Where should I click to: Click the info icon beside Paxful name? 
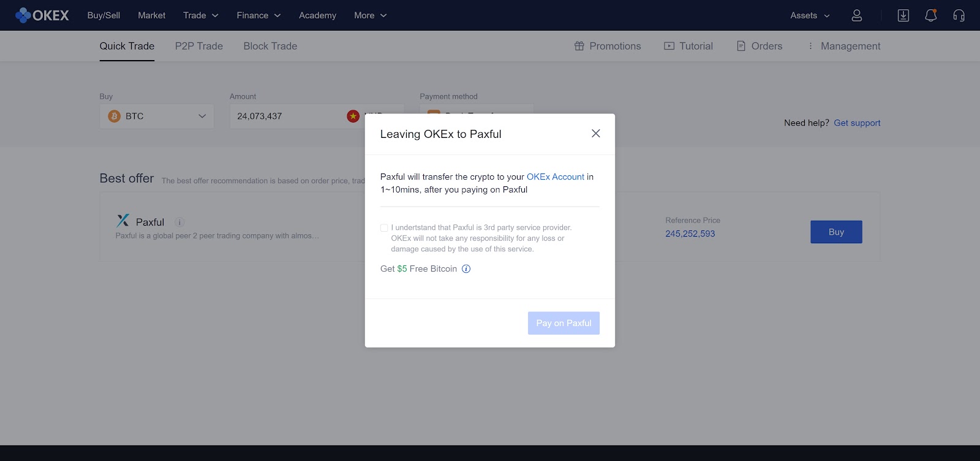click(x=179, y=222)
